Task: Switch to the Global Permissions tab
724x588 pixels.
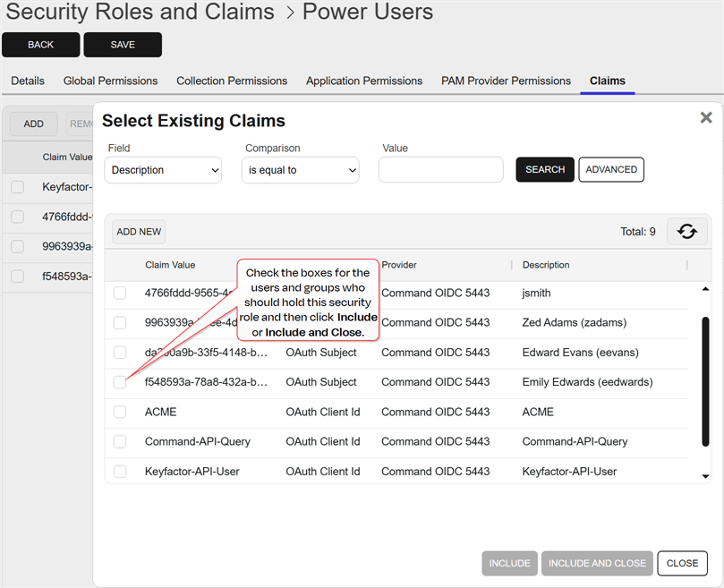Action: point(110,81)
